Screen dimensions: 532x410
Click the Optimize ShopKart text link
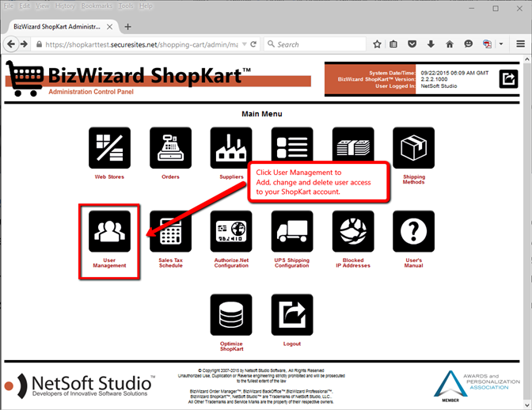pos(231,346)
